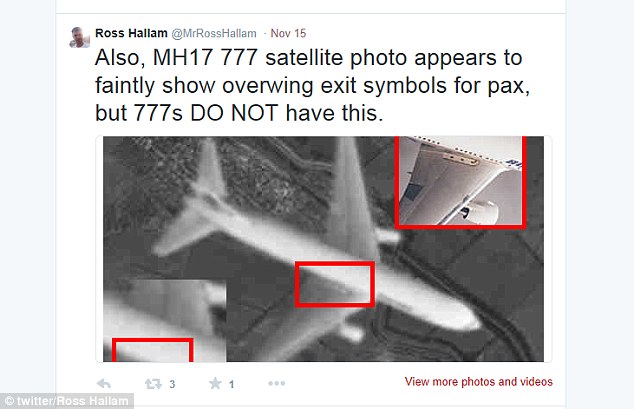Image resolution: width=634 pixels, height=409 pixels.
Task: Click the twitter/Ross Hallam copyright watermark
Action: (x=66, y=401)
